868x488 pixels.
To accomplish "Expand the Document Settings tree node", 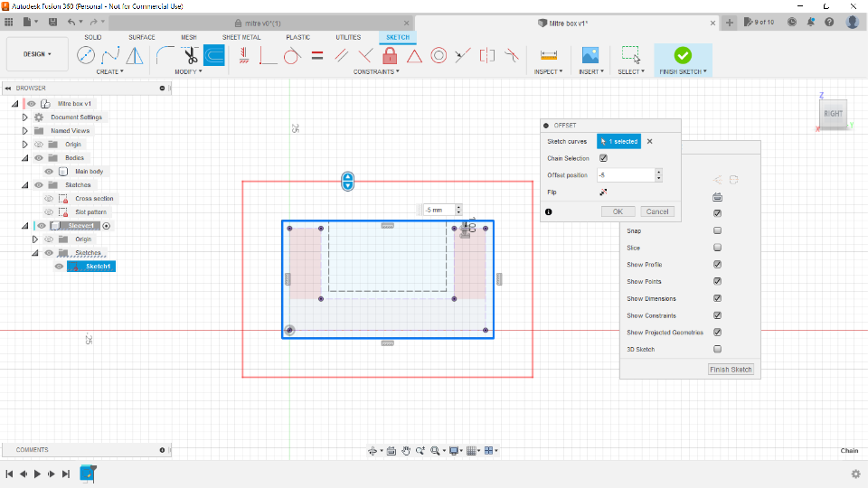I will [x=25, y=117].
